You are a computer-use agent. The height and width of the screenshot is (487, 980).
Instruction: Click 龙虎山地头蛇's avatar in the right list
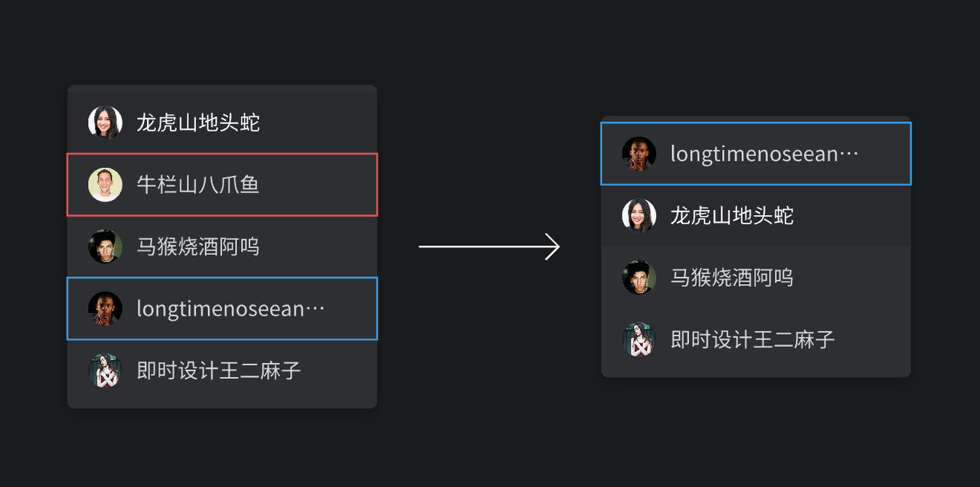pos(639,215)
